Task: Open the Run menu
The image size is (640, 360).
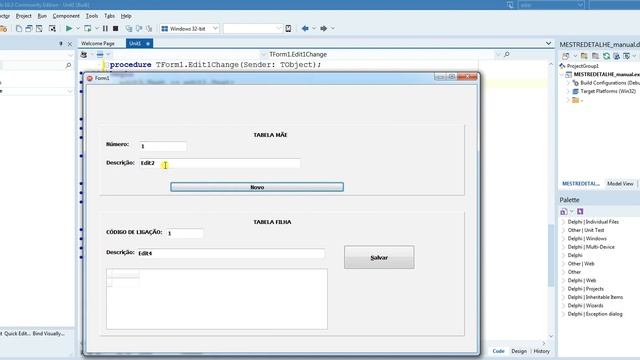Action: [x=42, y=16]
